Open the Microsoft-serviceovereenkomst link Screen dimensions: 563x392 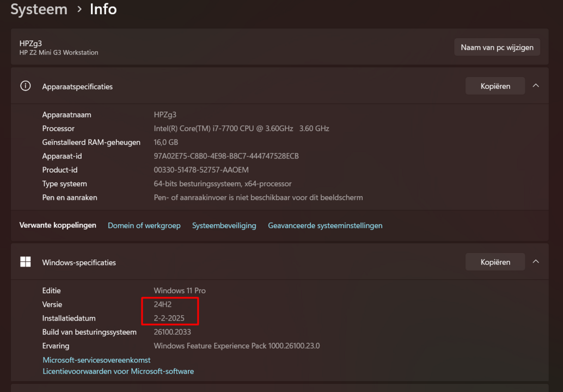96,359
